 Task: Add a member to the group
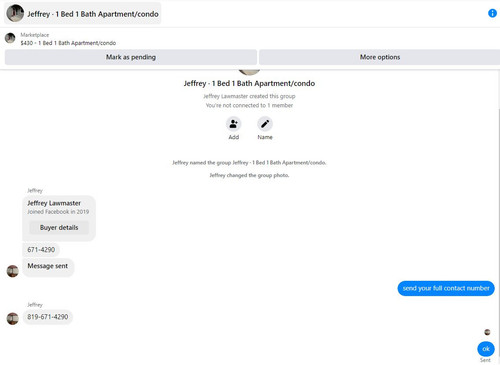click(234, 124)
